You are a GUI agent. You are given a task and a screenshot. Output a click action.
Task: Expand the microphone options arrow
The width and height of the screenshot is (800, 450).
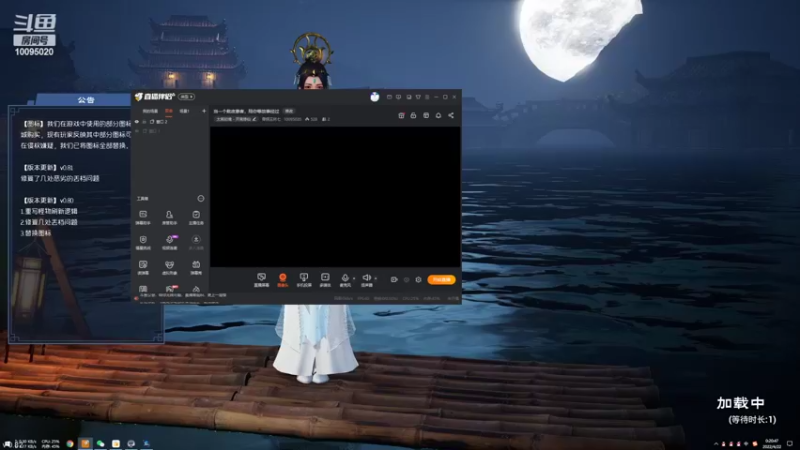354,279
